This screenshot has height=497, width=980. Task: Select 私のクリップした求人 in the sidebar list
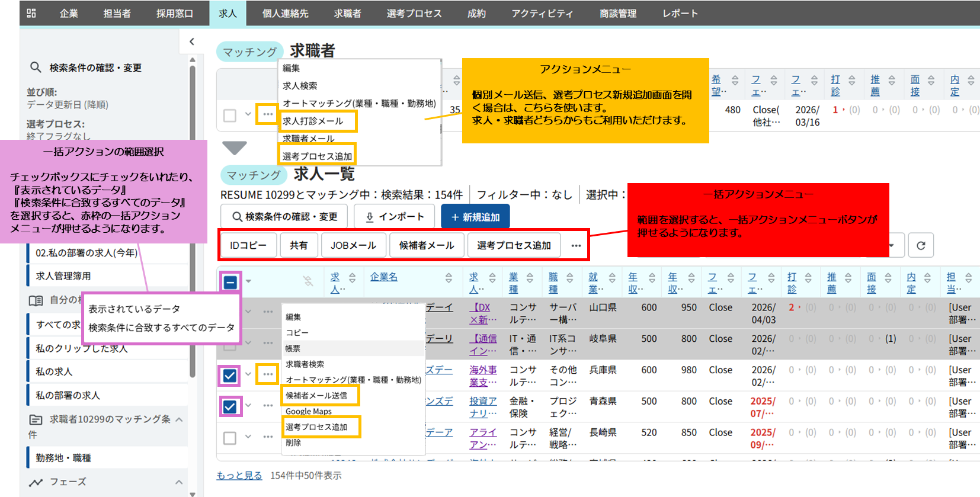click(x=82, y=348)
